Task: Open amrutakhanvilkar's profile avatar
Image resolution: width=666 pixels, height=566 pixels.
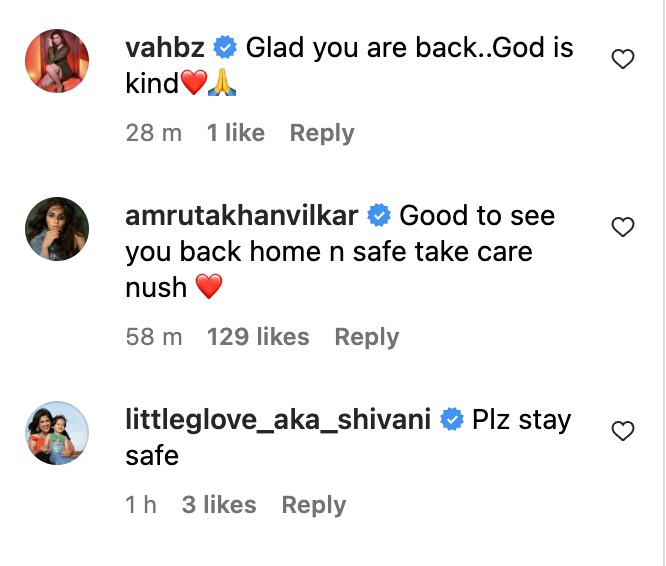Action: click(57, 229)
